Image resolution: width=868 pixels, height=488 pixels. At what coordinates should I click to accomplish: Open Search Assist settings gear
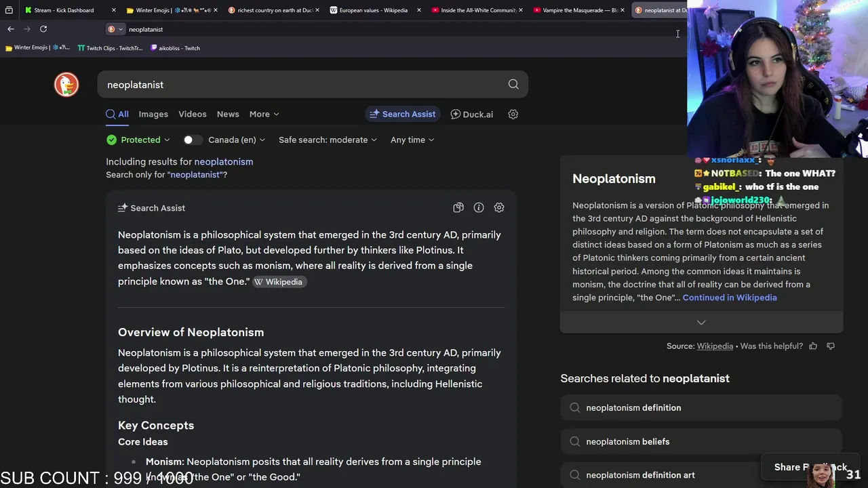click(499, 208)
